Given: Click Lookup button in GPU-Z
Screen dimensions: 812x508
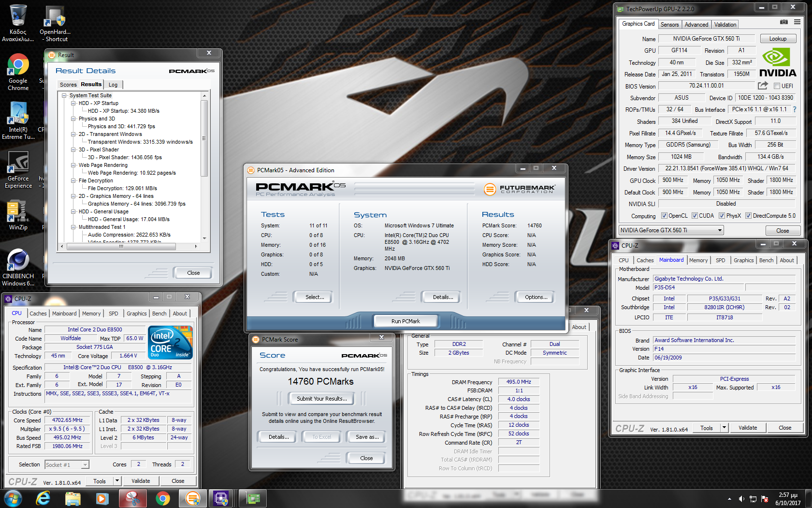Looking at the screenshot, I should [778, 39].
